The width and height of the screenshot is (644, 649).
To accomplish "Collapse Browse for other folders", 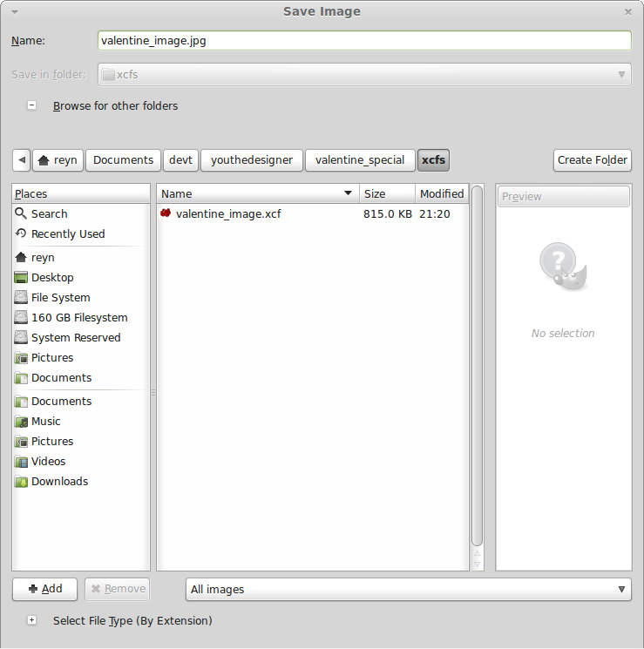I will click(x=32, y=105).
